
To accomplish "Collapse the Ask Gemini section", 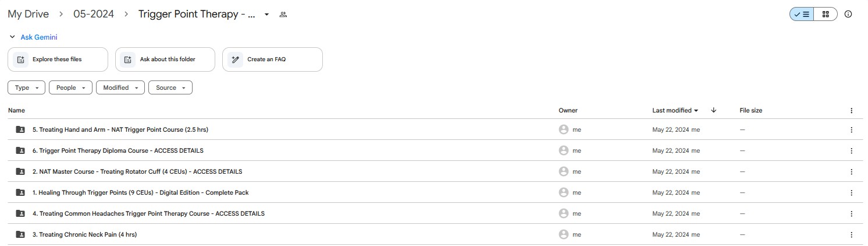I will tap(12, 37).
